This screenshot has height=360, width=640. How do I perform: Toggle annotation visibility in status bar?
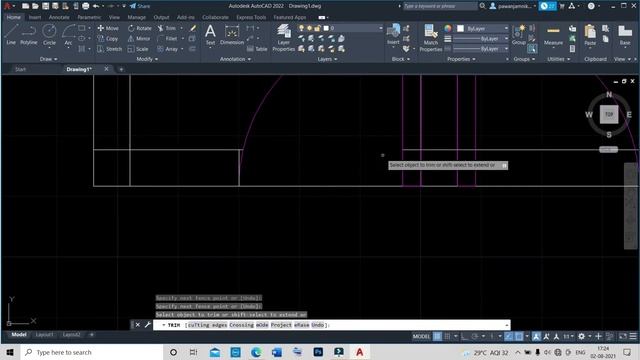point(536,336)
